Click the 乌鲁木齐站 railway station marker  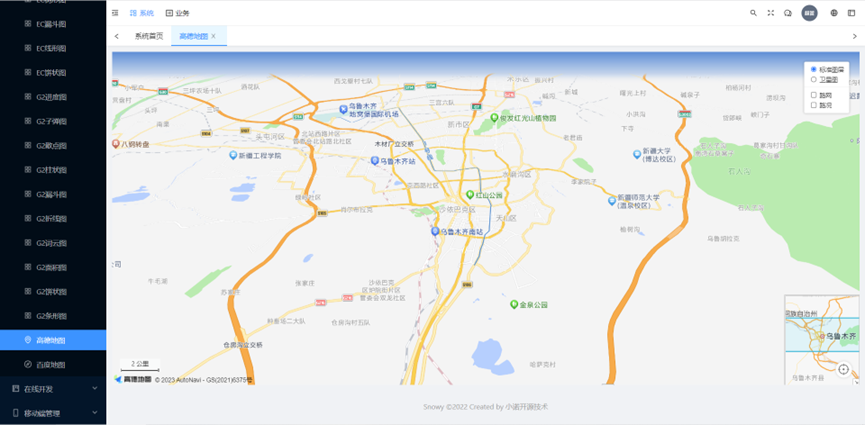pos(375,160)
